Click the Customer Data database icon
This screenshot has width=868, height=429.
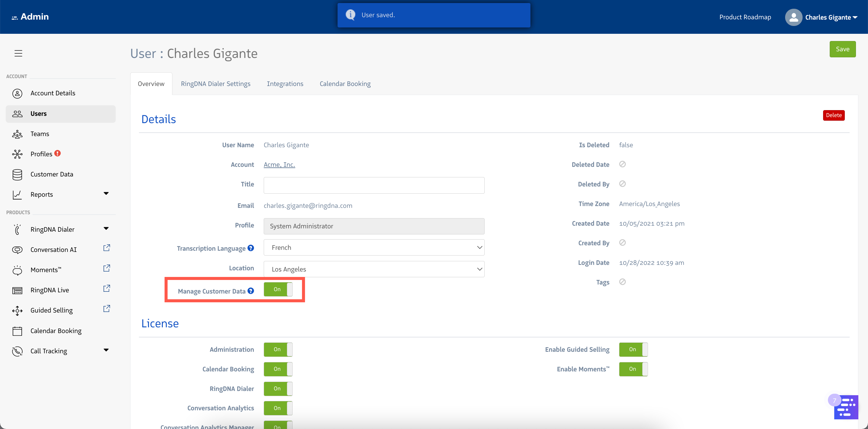(x=17, y=174)
